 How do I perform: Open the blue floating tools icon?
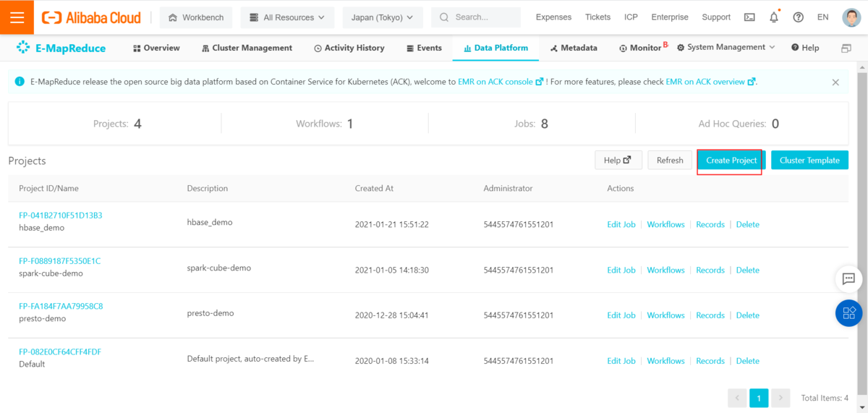[x=849, y=312]
